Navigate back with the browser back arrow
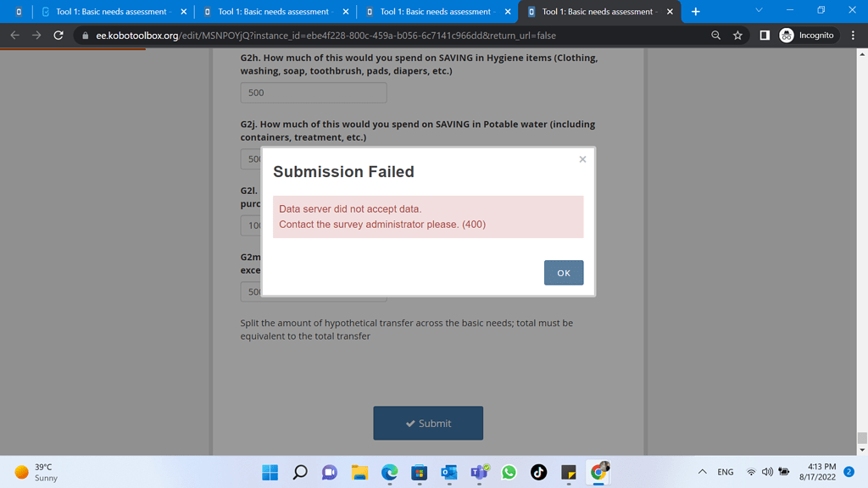The image size is (868, 488). click(14, 36)
